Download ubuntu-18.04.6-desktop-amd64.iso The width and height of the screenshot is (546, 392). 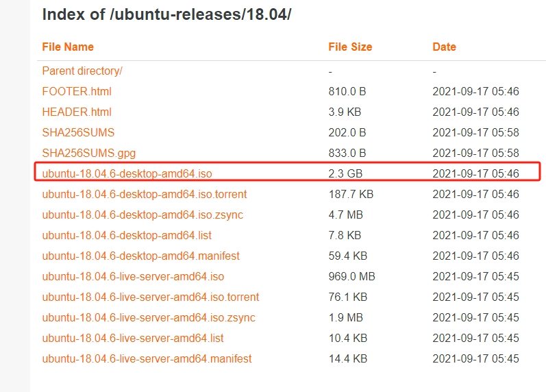(x=127, y=173)
